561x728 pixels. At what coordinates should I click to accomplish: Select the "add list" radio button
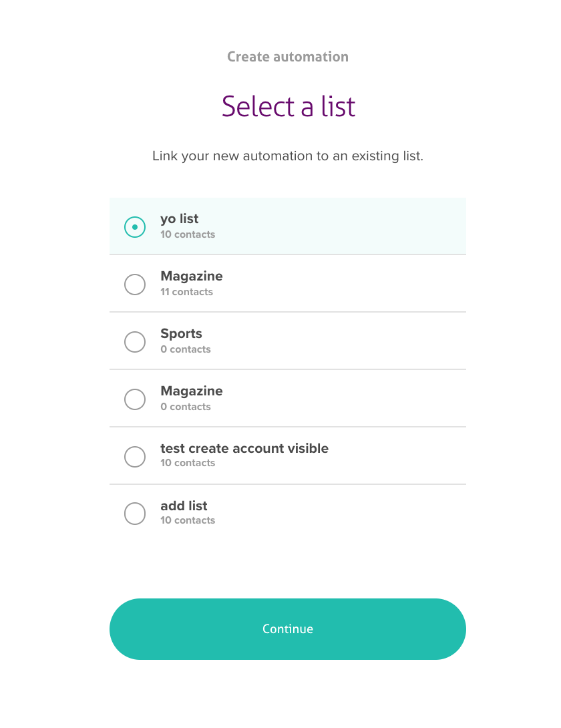click(x=135, y=514)
